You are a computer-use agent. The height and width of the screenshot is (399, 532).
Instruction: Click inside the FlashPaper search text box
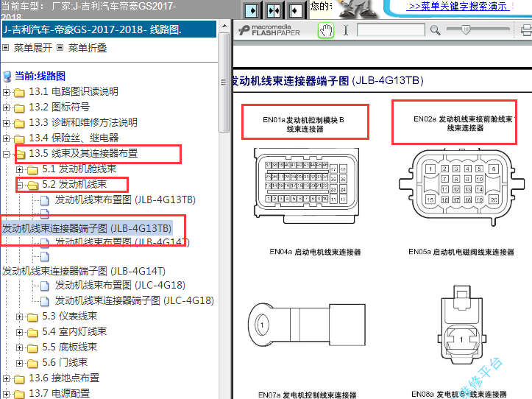pos(391,30)
